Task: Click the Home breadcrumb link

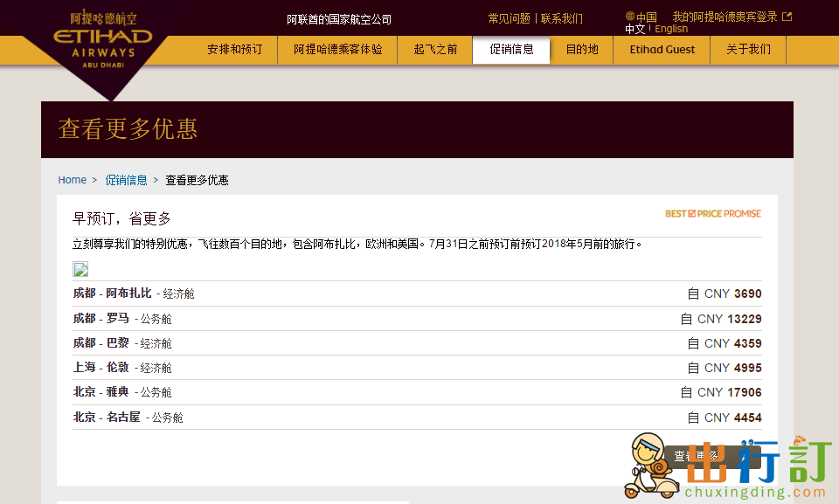Action: [73, 180]
